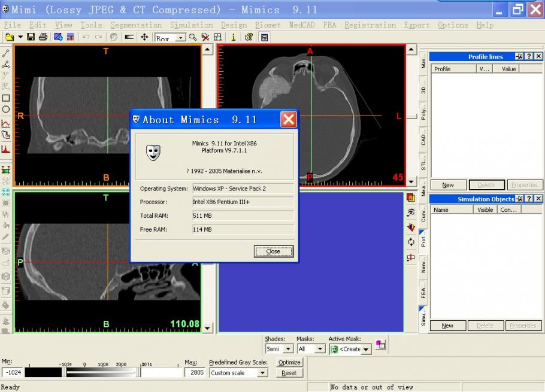Open help for the Profile lines panel
Viewport: 545px width, 392px height.
(x=529, y=56)
